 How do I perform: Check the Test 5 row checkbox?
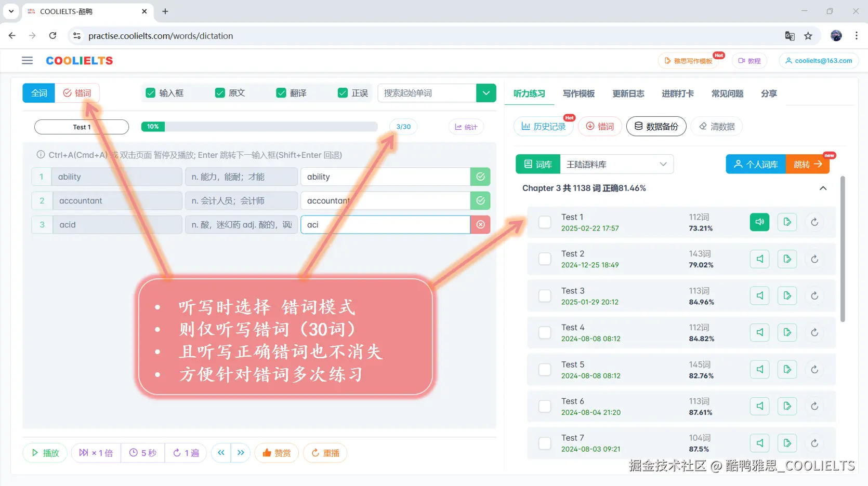(x=545, y=369)
